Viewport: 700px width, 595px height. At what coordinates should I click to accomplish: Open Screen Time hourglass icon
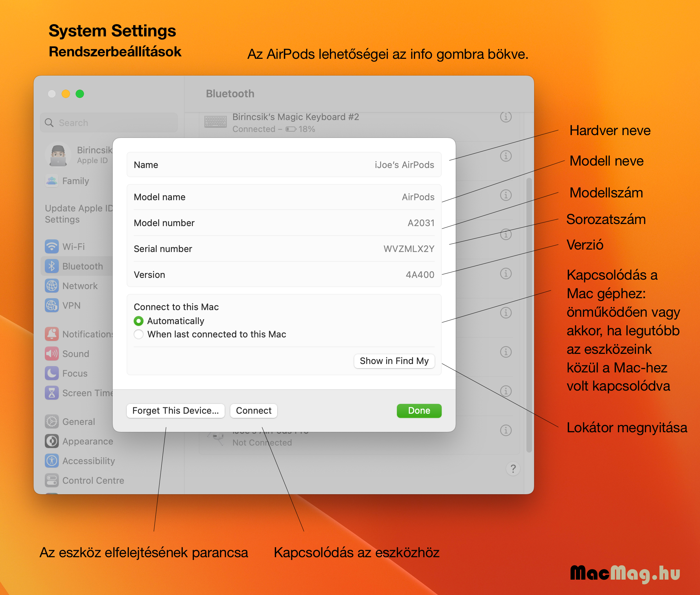pos(52,393)
